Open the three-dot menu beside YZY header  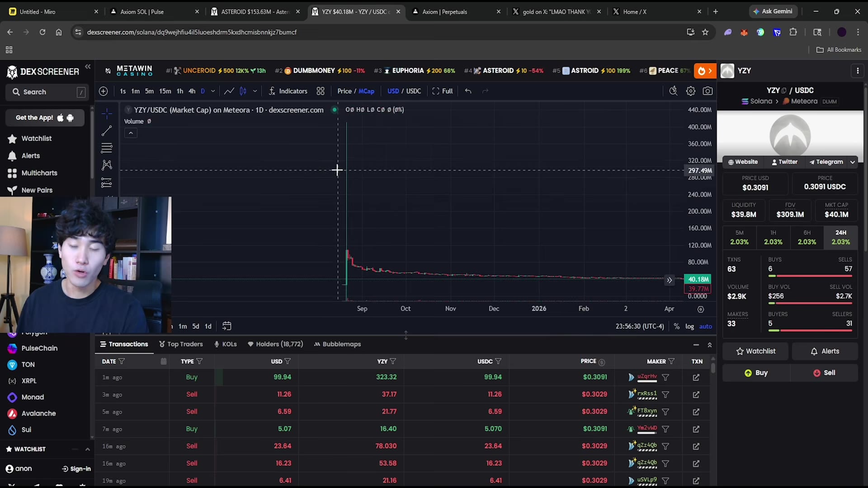pyautogui.click(x=858, y=71)
